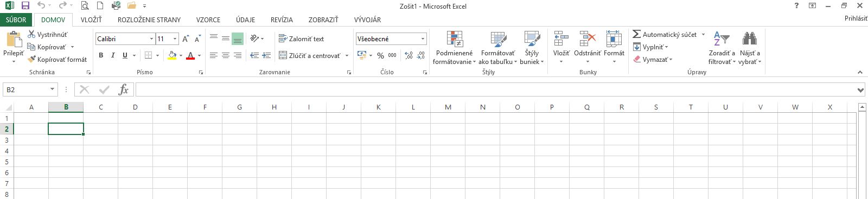
Task: Switch to the VZORCE tab
Action: 208,20
